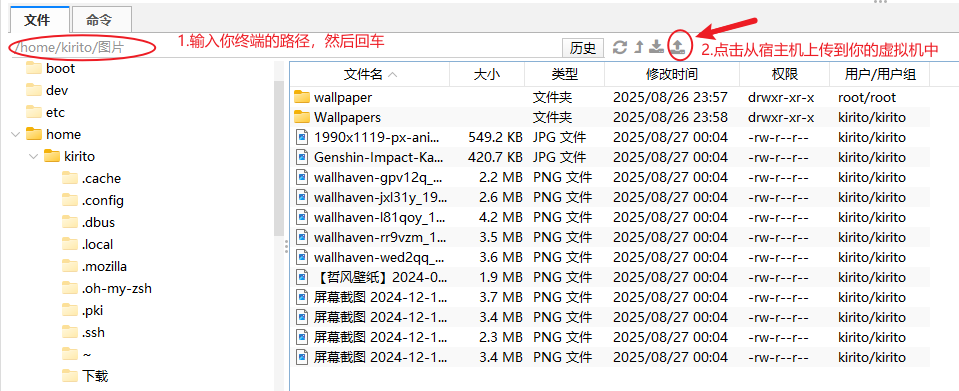Sort by the 大小 column header

(x=487, y=74)
